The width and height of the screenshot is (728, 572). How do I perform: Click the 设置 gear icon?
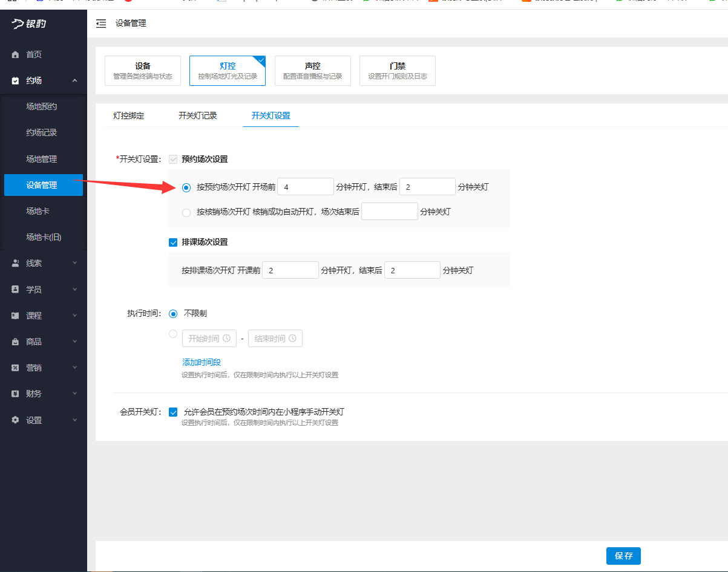15,419
